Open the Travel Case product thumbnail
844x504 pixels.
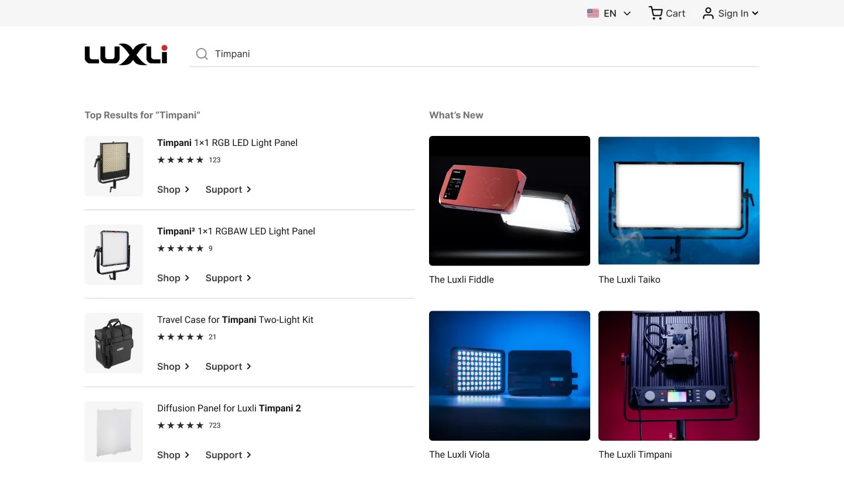[x=114, y=343]
